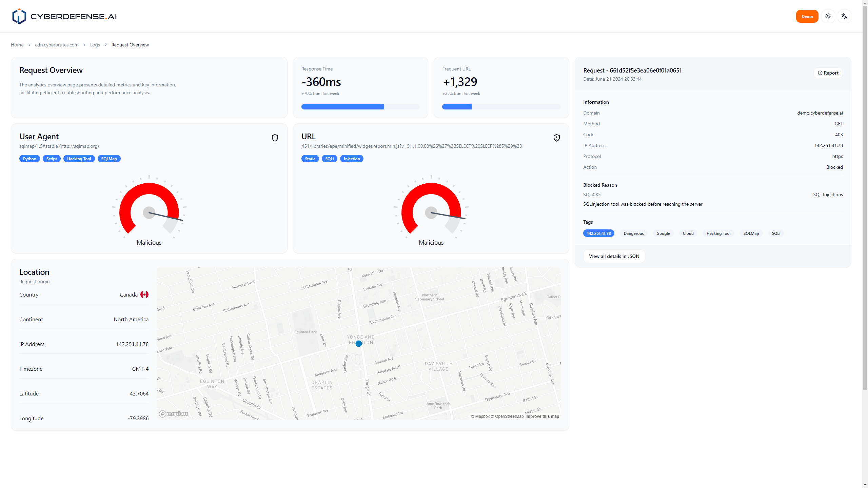The image size is (868, 488).
Task: Open View all details in JSON
Action: pos(614,256)
